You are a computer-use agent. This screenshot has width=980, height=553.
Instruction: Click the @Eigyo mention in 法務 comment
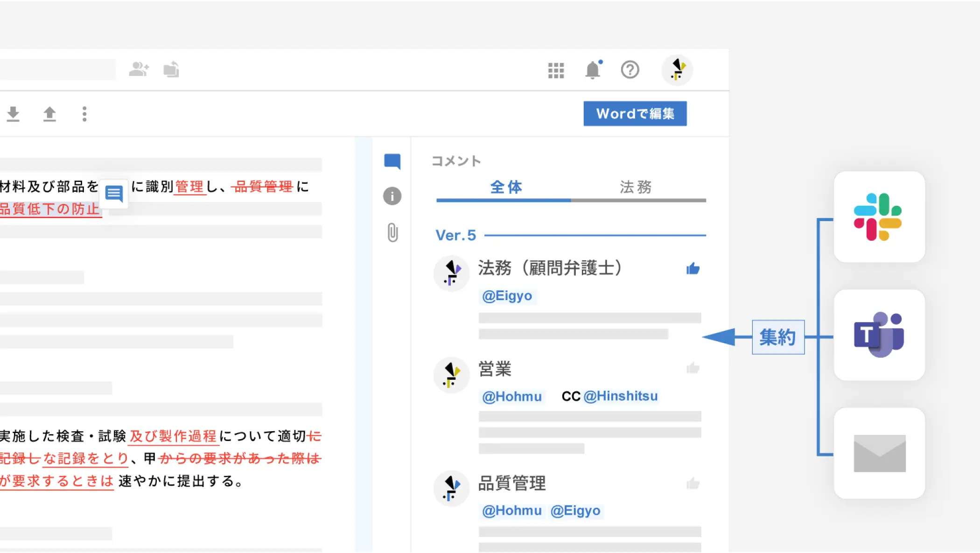click(x=507, y=296)
